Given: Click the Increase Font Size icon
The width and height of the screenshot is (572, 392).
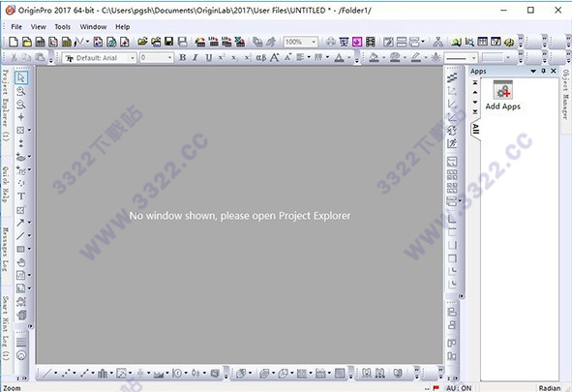Looking at the screenshot, I should point(274,58).
